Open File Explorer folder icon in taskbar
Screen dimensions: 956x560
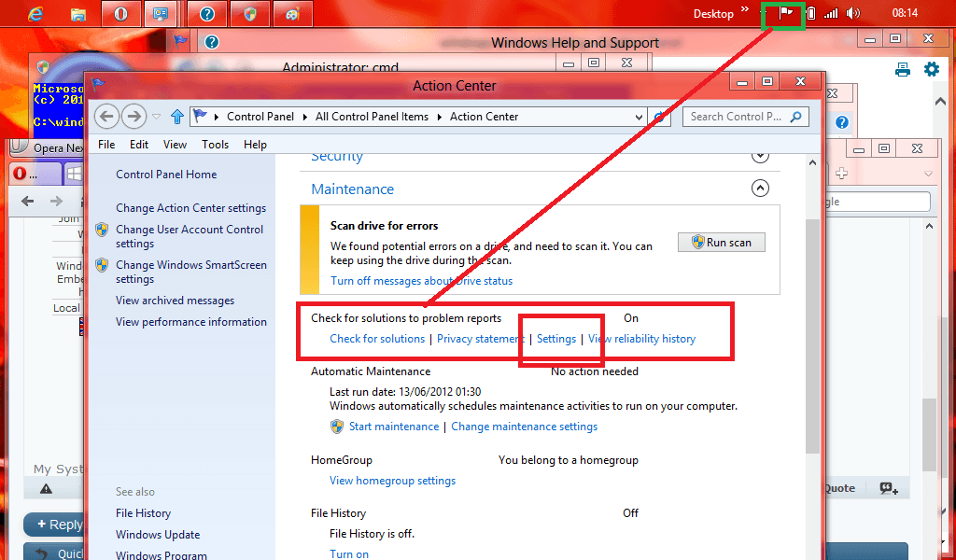tap(78, 14)
